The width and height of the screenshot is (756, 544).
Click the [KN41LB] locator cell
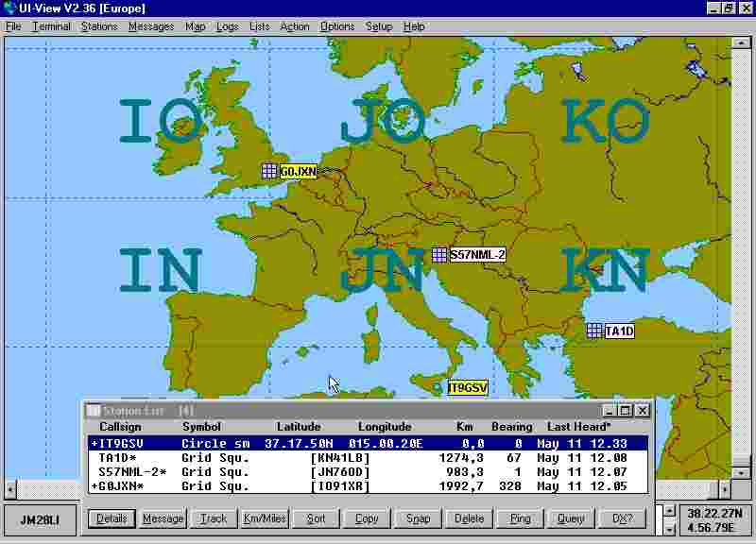click(340, 458)
